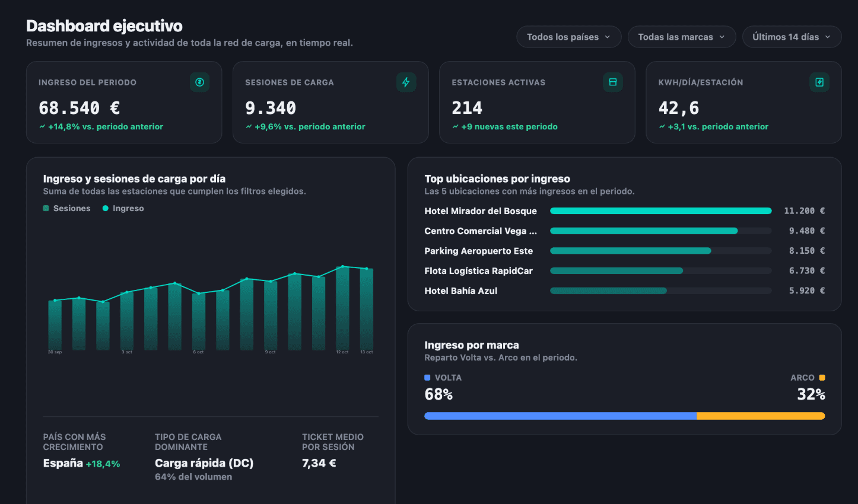
Task: Click the Hotel Bahía Azul label
Action: click(461, 291)
